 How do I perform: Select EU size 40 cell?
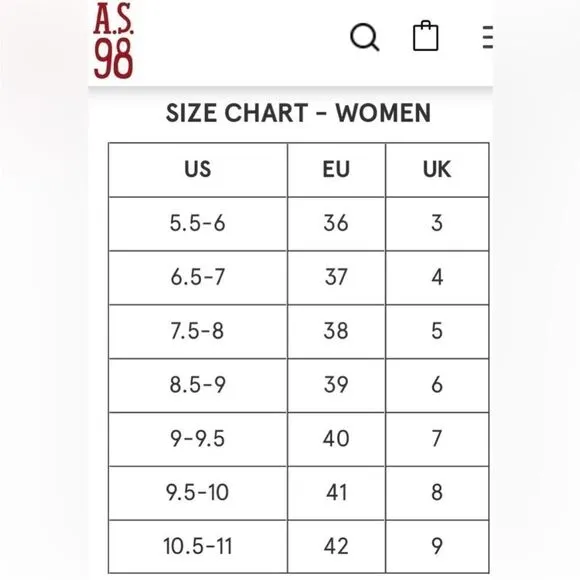[x=336, y=439]
